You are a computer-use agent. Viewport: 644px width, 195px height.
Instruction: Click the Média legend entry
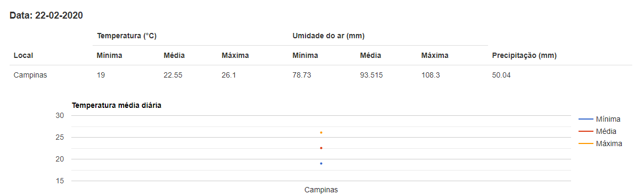(598, 131)
